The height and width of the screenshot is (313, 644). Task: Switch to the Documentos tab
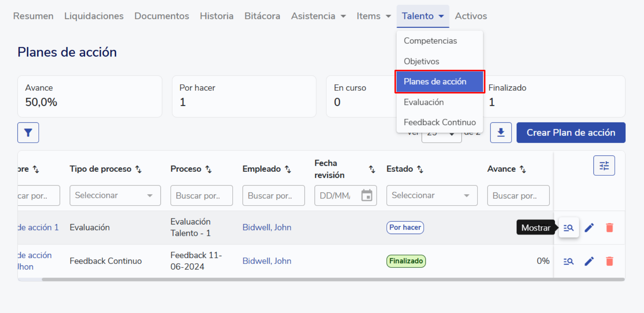click(162, 16)
